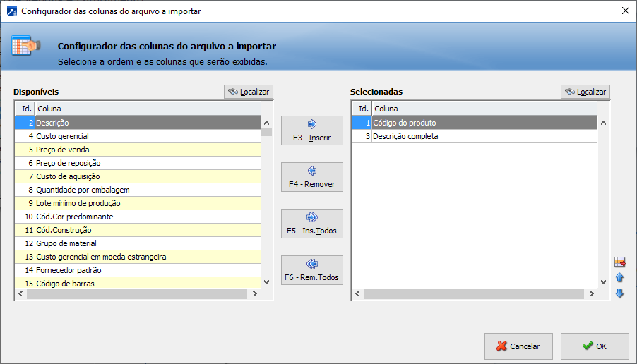637x364 pixels.
Task: Select the Quantidade por embalagem row
Action: point(138,190)
